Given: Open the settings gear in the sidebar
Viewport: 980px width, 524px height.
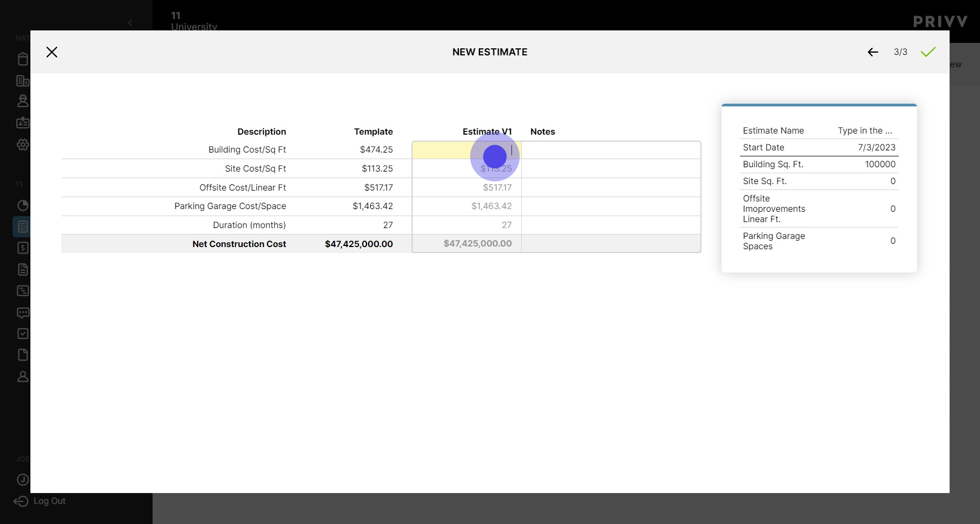Looking at the screenshot, I should (x=23, y=144).
